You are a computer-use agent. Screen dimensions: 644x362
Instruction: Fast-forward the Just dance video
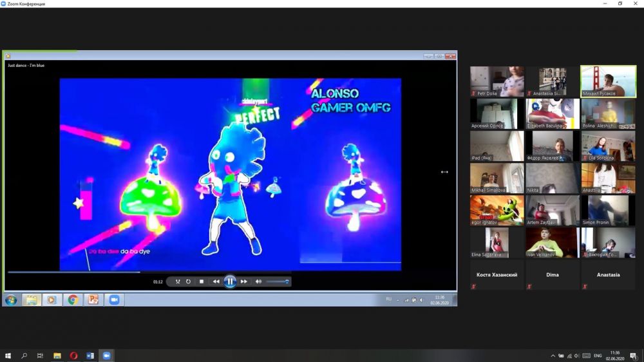244,281
